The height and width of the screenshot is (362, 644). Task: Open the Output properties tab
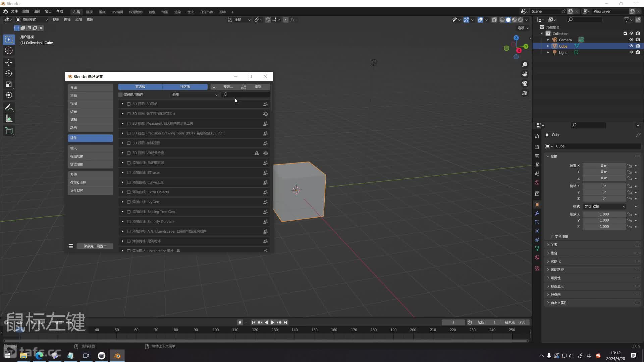[x=537, y=156]
